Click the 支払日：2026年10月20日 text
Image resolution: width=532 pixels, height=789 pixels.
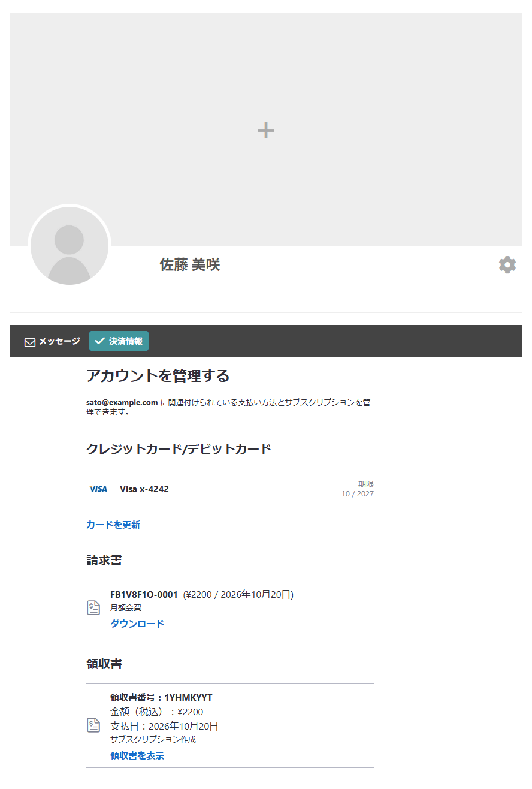(164, 726)
